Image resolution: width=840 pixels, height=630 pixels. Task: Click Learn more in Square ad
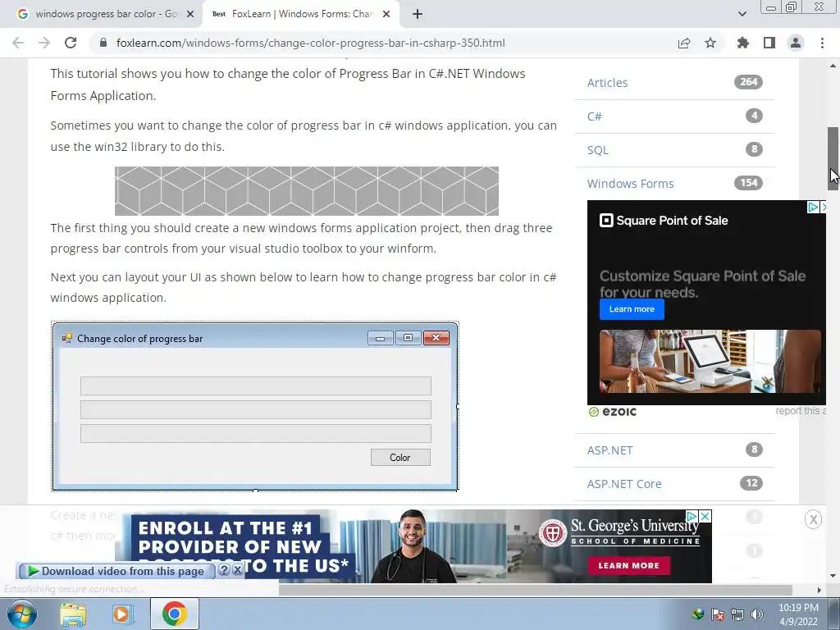[632, 309]
